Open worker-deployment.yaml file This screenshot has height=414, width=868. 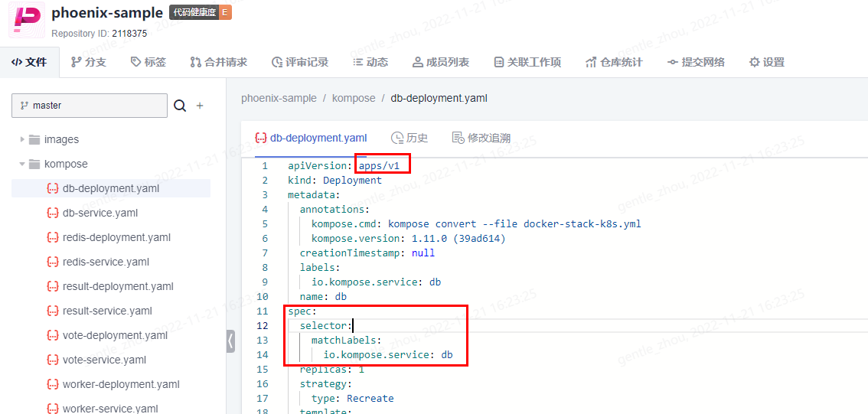point(121,383)
